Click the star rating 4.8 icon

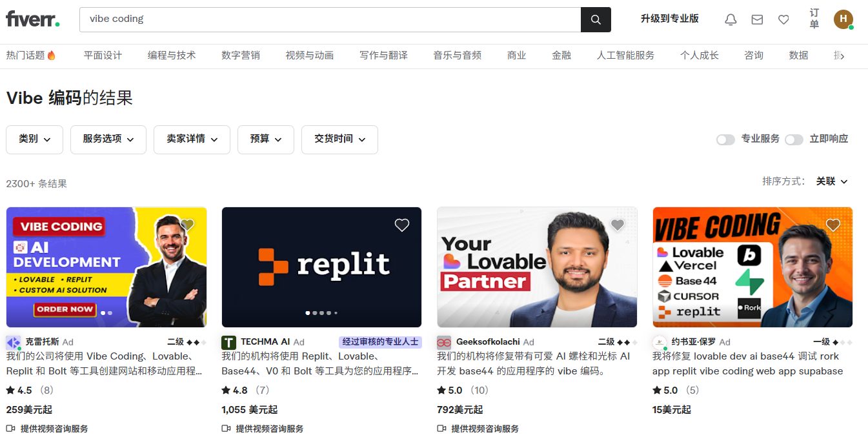(226, 390)
